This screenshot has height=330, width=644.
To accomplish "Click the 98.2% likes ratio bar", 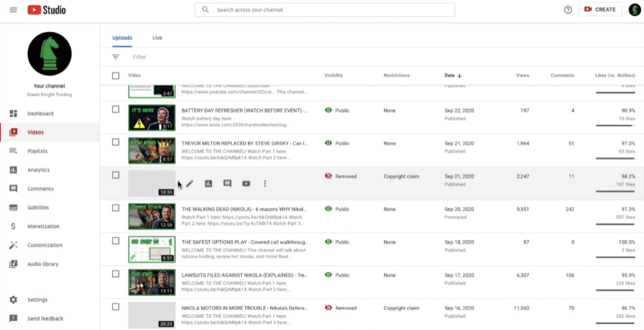I will (x=615, y=191).
